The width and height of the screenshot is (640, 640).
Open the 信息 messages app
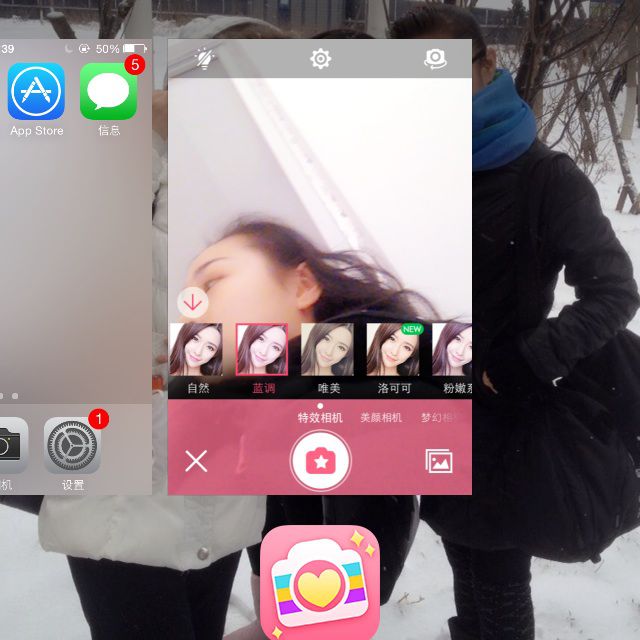tap(108, 92)
